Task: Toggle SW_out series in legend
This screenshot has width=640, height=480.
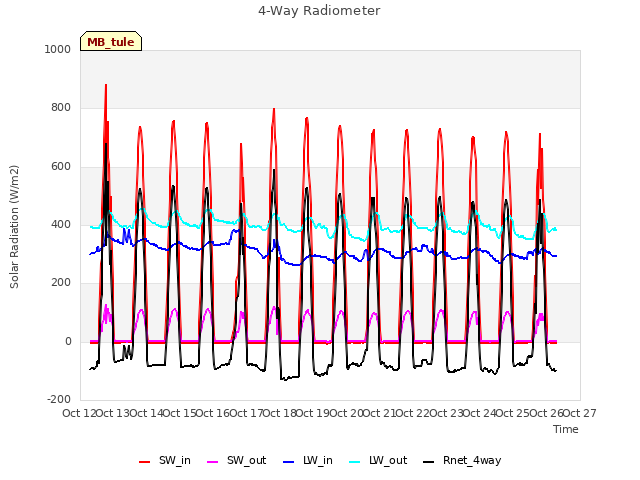Action: [x=237, y=461]
